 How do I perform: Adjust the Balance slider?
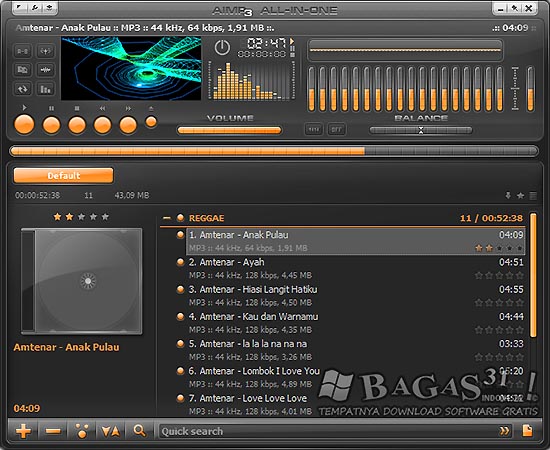click(x=421, y=130)
